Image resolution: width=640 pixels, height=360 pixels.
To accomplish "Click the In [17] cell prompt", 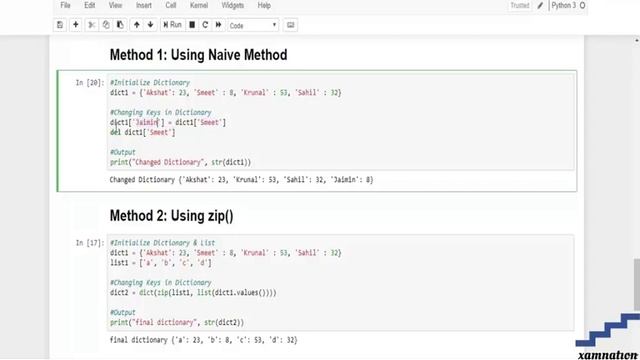I will 90,243.
